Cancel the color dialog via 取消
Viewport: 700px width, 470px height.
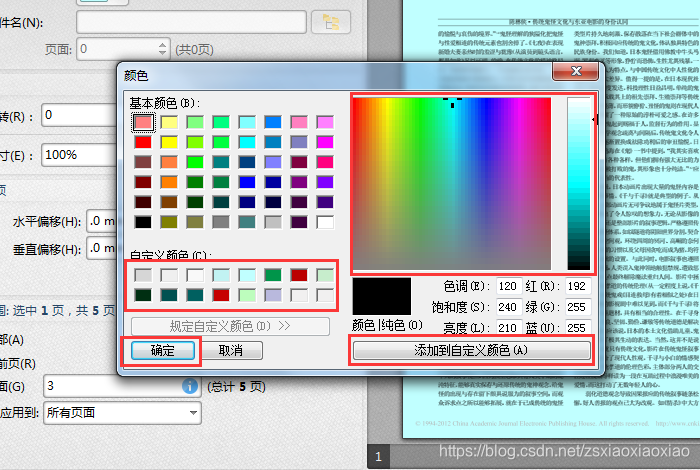coord(231,350)
